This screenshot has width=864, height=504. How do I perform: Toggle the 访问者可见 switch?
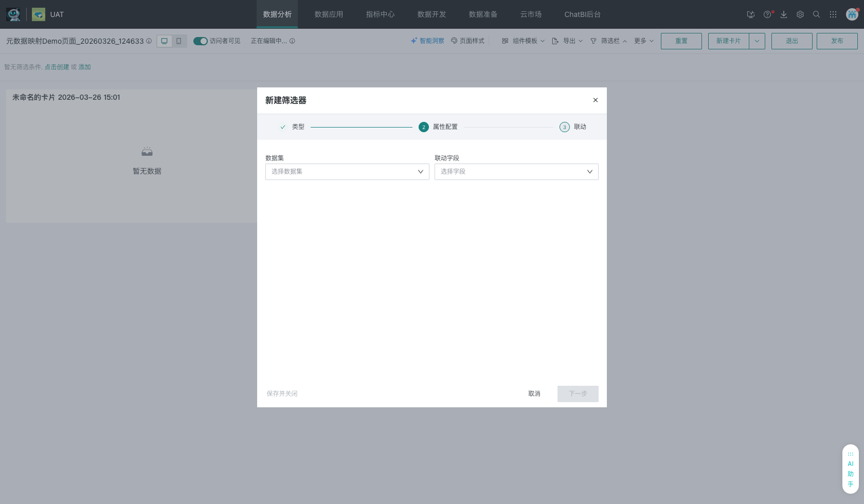tap(200, 41)
